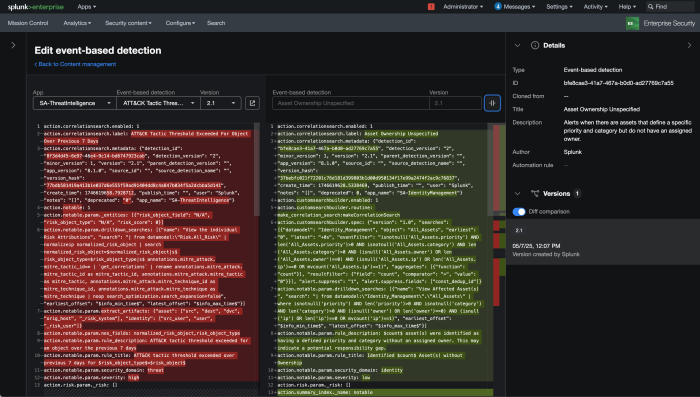Click the Asset Ownership Unspecified detection field
This screenshot has width=700, height=397.
pos(351,103)
